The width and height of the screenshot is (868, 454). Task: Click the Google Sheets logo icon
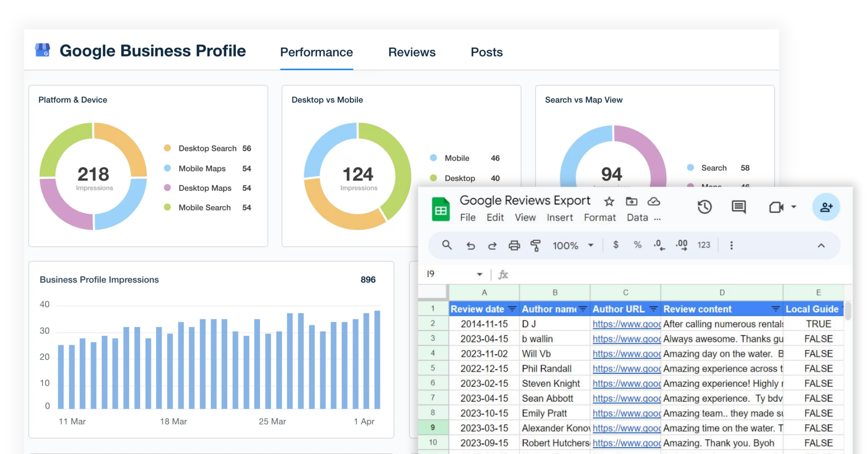click(440, 209)
